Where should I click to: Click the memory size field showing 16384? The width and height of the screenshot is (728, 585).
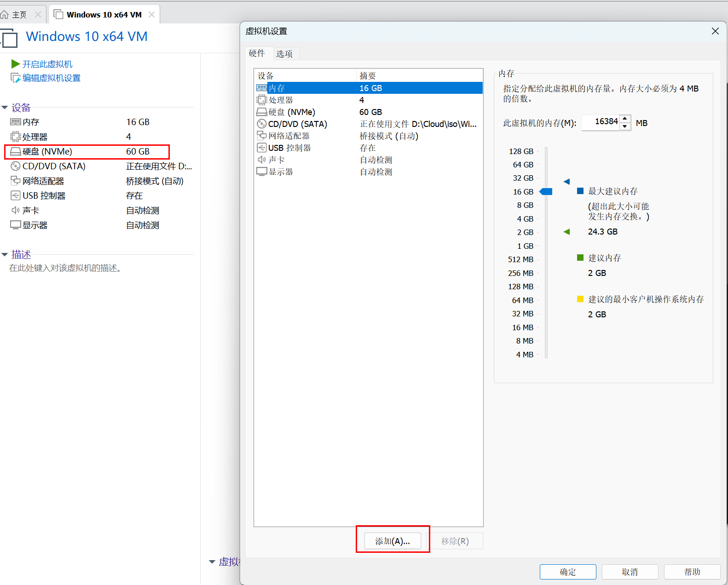[601, 122]
